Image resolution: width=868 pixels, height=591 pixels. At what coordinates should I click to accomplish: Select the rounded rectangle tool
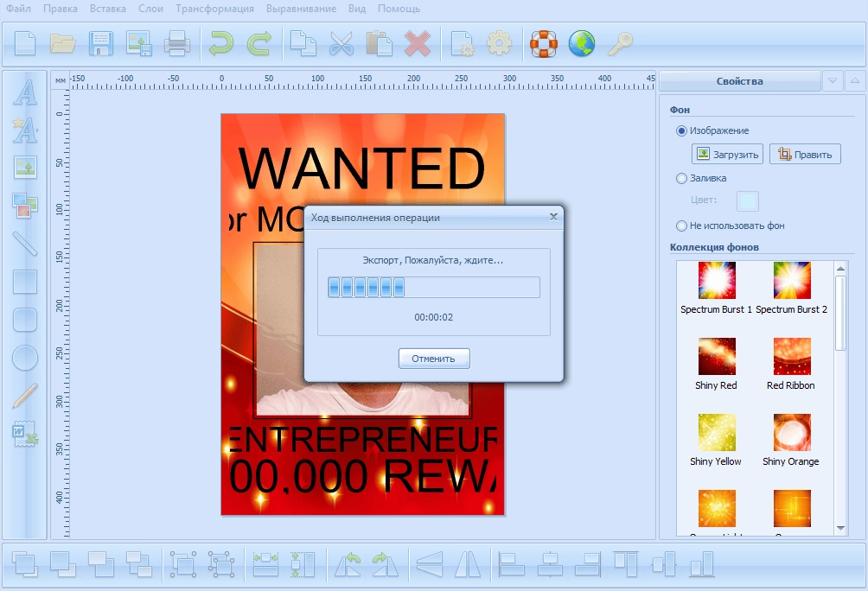(25, 320)
